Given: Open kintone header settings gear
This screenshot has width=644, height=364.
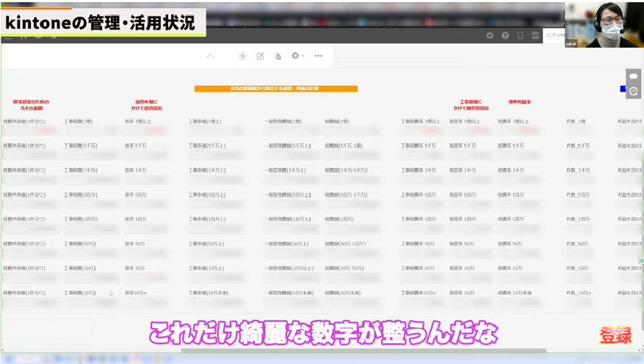Looking at the screenshot, I should (490, 35).
